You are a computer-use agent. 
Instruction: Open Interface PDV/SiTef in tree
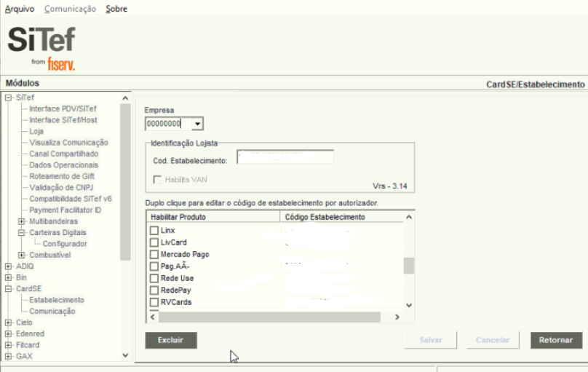click(x=63, y=108)
